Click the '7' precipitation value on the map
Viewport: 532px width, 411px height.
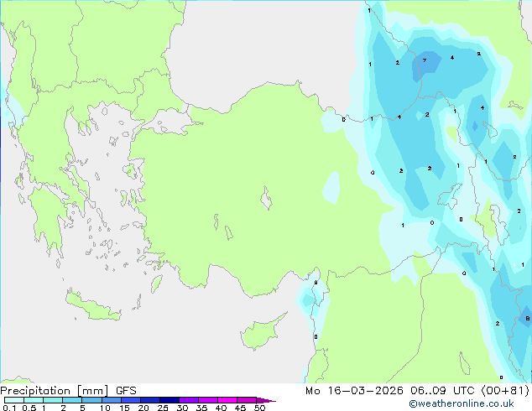pos(424,60)
